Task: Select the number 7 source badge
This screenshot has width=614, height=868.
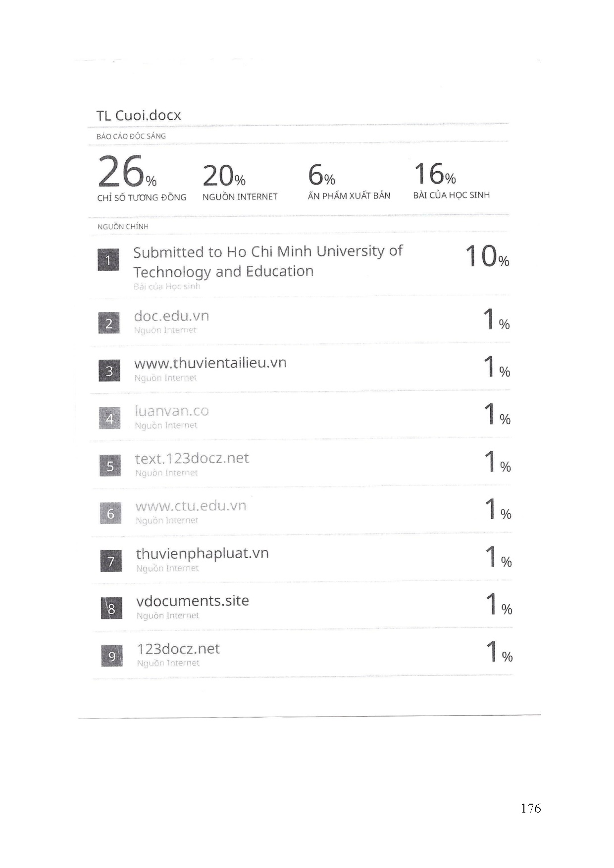Action: (x=111, y=561)
